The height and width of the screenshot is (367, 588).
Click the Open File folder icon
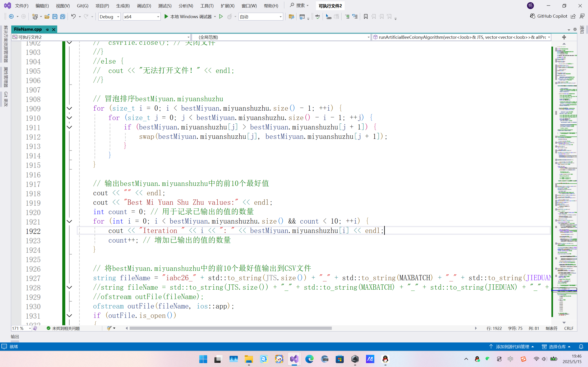pos(47,17)
